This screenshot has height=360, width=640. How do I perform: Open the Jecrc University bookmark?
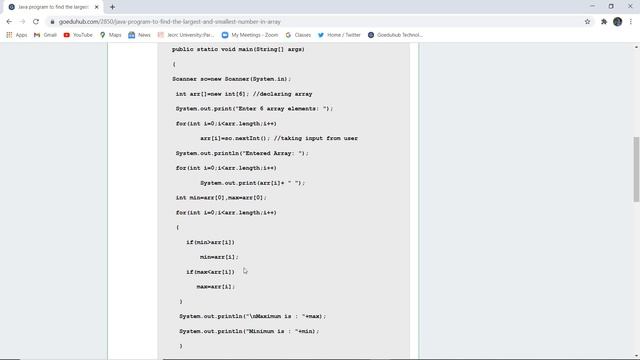[186, 35]
